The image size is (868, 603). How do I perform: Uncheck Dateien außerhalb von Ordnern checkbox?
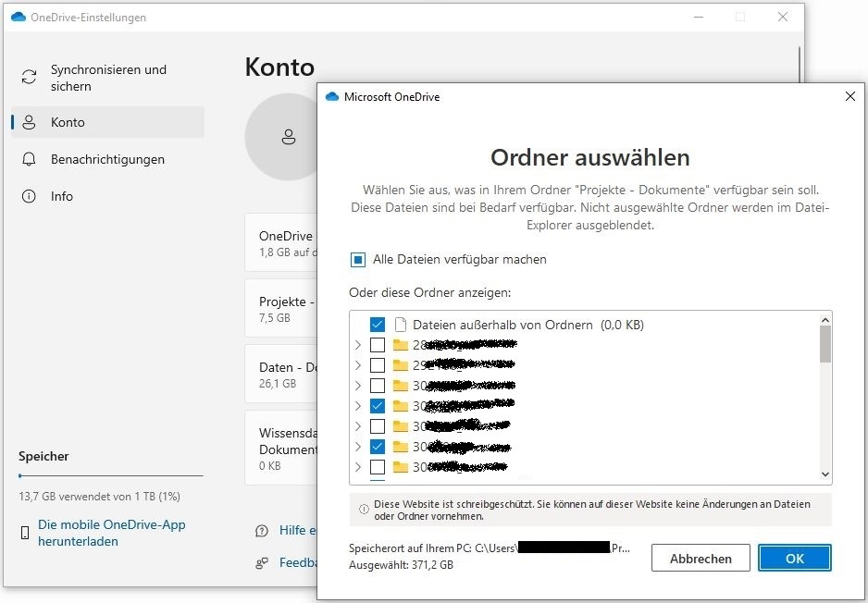click(378, 325)
